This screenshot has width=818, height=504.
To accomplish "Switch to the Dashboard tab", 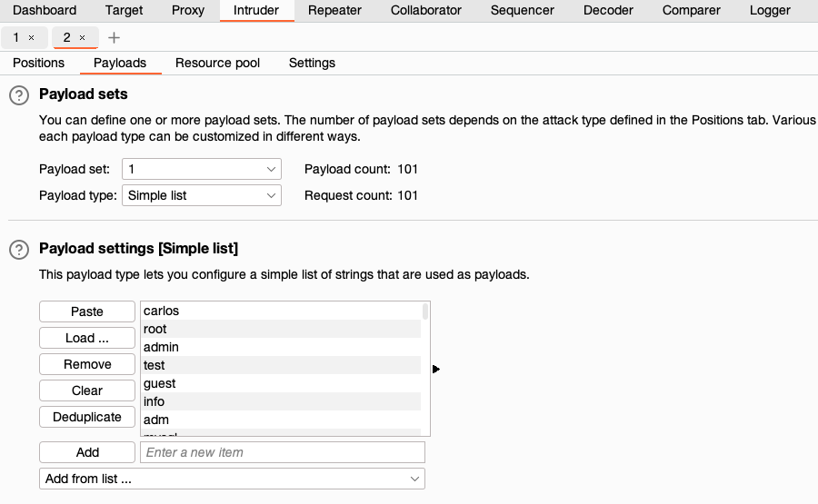I will coord(45,10).
